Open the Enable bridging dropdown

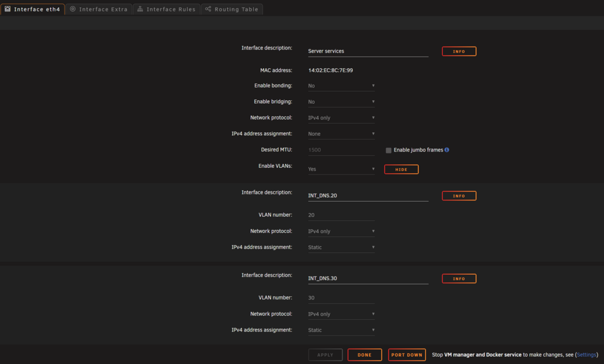[341, 102]
